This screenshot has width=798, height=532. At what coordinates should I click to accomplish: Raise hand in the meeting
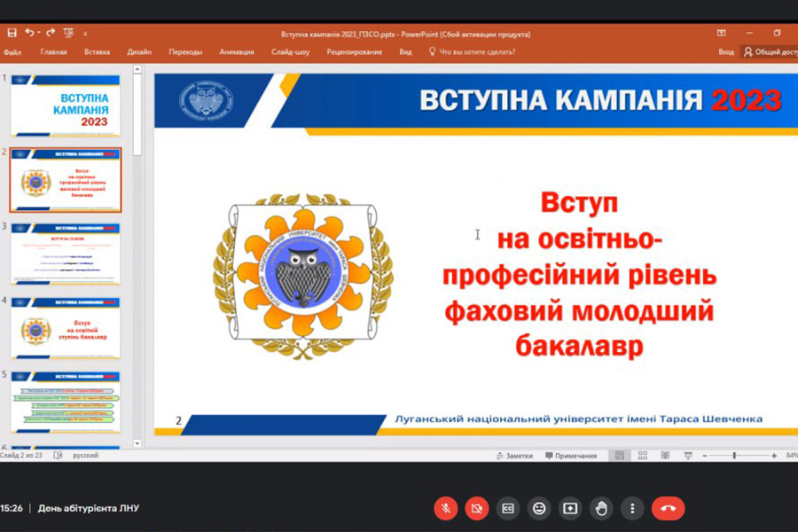pyautogui.click(x=601, y=508)
